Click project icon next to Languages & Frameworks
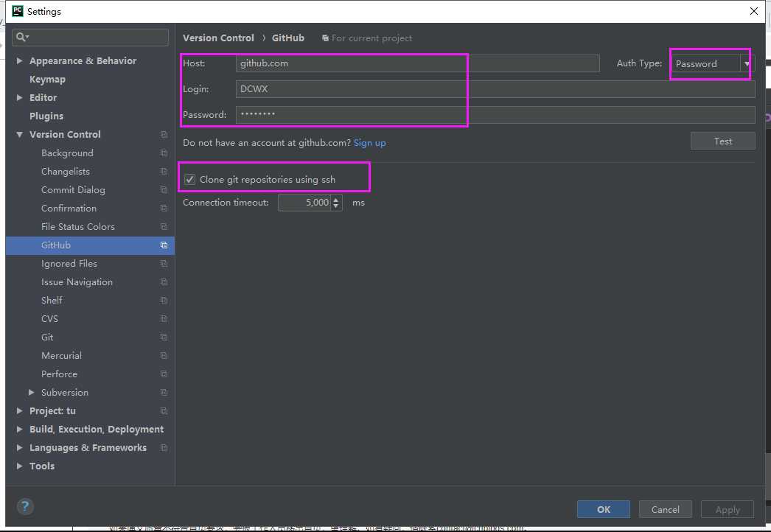771x532 pixels. 164,448
